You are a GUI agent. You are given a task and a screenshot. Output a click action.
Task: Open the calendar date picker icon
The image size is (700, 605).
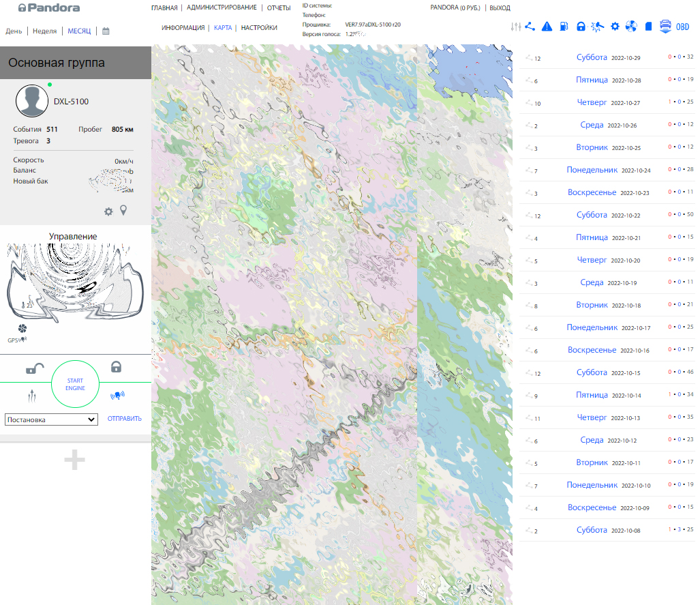click(106, 31)
